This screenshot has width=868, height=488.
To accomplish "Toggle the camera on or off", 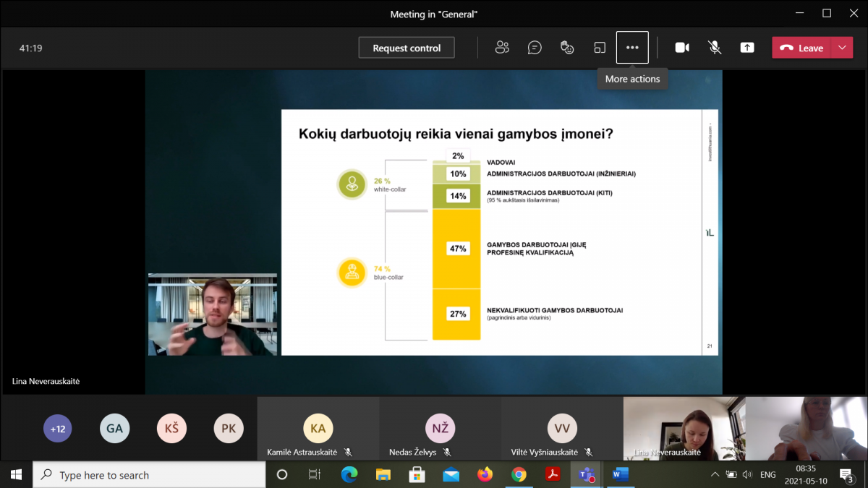I will (681, 48).
